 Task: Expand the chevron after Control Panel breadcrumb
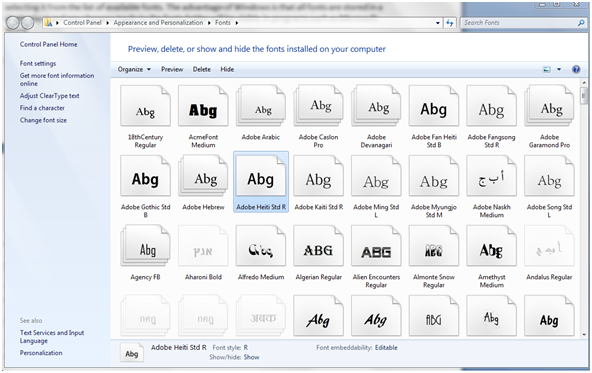point(107,23)
